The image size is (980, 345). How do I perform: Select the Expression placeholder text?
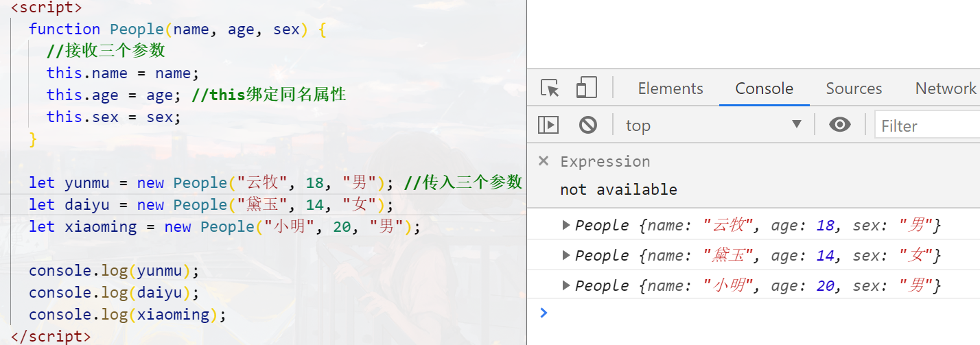[x=605, y=162]
